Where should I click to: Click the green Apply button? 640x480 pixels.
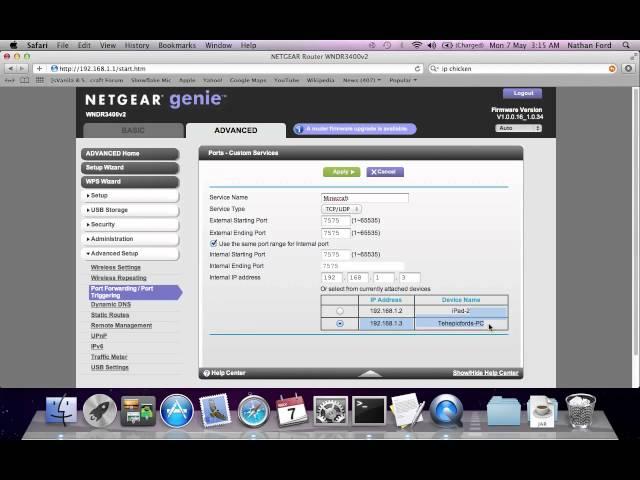(x=341, y=172)
